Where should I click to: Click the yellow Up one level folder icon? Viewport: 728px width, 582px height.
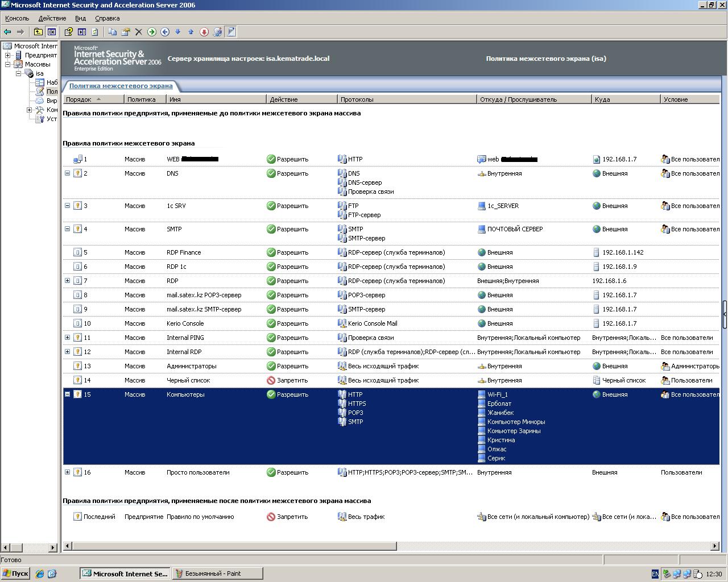tap(38, 32)
